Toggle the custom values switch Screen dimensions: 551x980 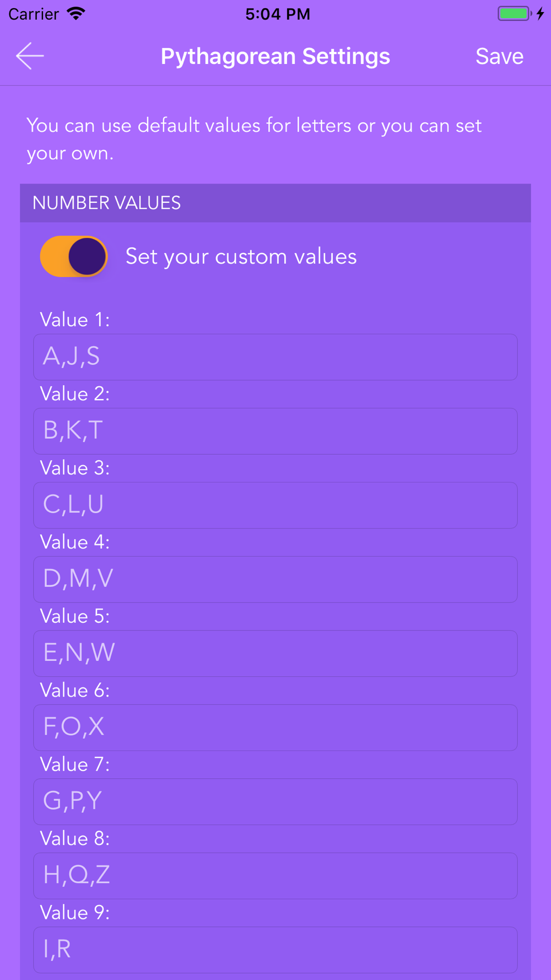pos(74,256)
